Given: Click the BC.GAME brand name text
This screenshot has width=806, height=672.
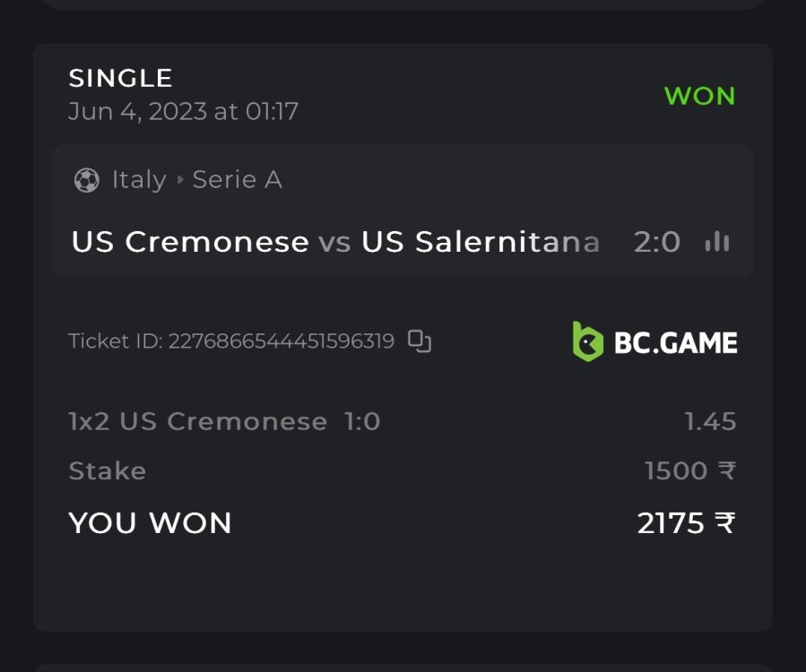Looking at the screenshot, I should click(x=676, y=342).
